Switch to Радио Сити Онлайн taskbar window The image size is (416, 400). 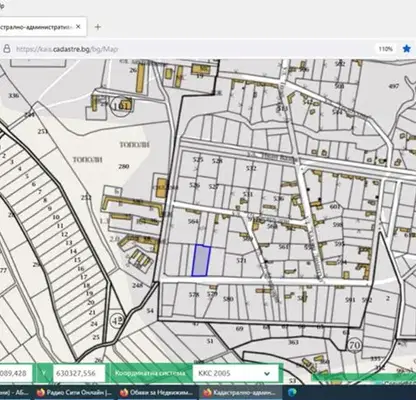coord(74,392)
